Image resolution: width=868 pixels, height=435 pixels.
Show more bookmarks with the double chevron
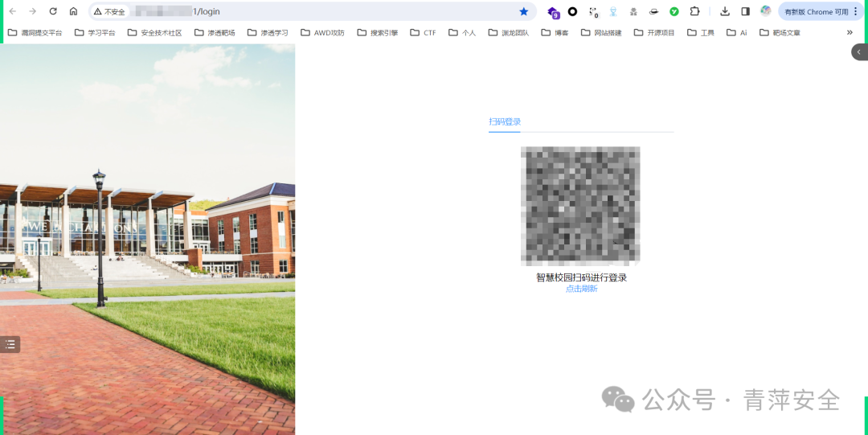tap(850, 33)
